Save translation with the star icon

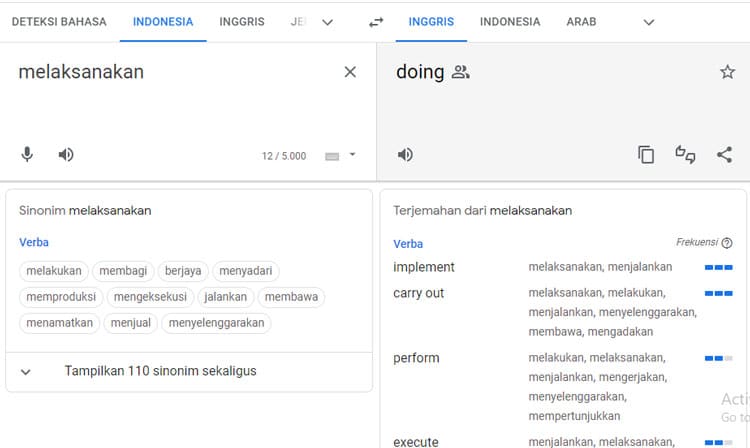(728, 72)
